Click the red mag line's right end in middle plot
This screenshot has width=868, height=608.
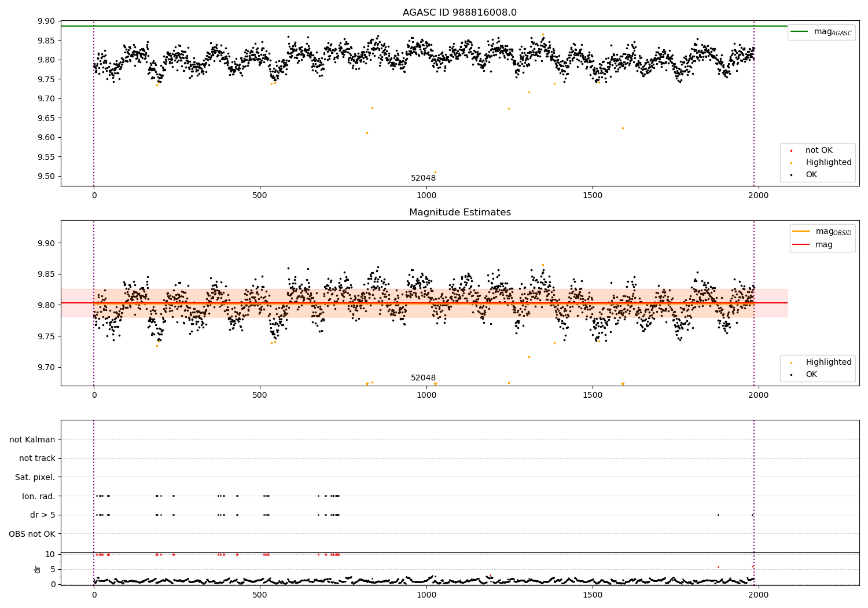pos(787,303)
